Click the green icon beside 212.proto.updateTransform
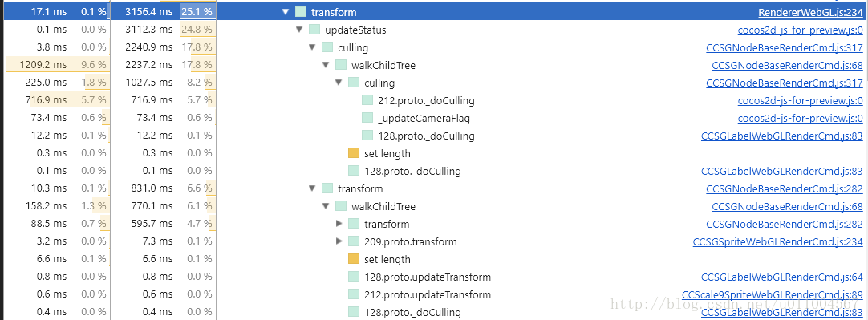This screenshot has width=868, height=320. pos(354,294)
